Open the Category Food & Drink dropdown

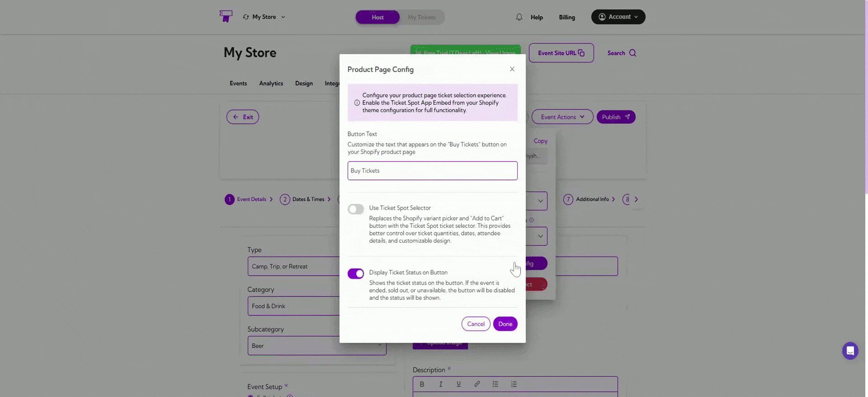click(x=294, y=306)
